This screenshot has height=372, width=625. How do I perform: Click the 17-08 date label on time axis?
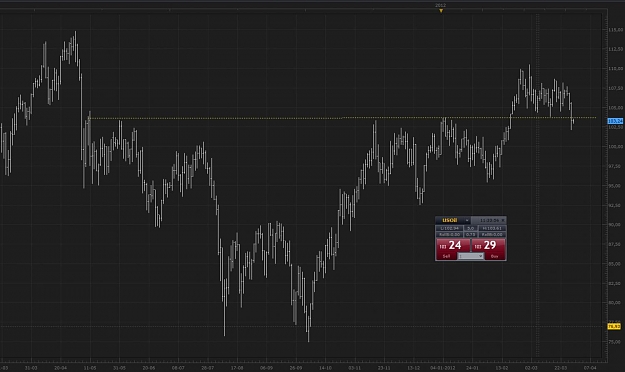coord(237,368)
